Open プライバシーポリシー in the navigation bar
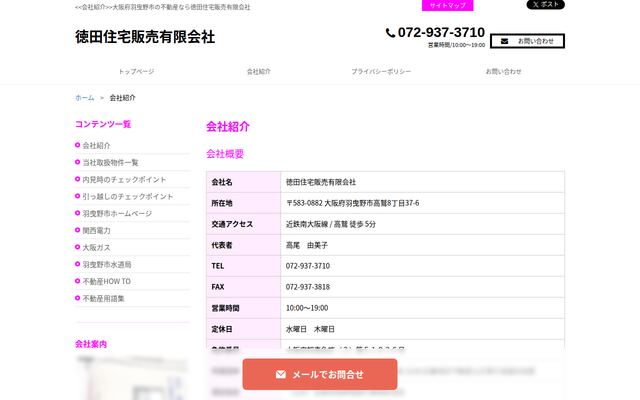The height and width of the screenshot is (400, 640). 381,71
